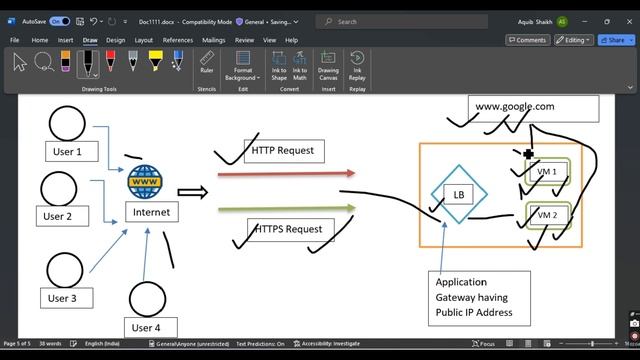Collapse the ribbon with chevron

[630, 87]
